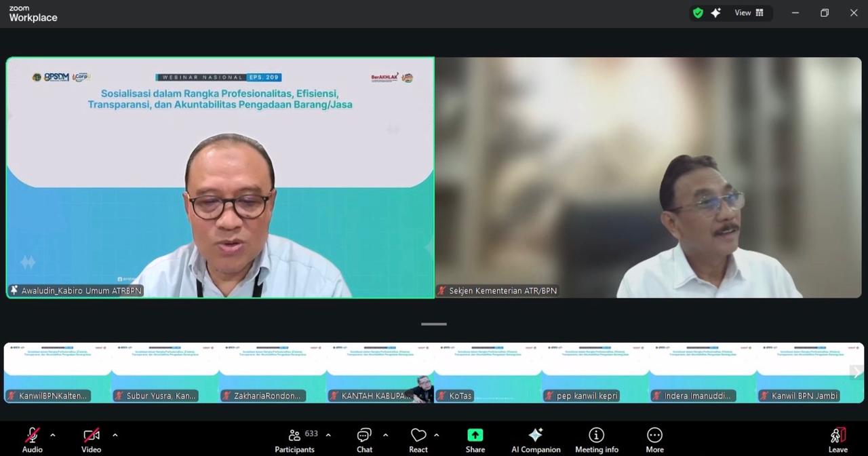Expand participants options caret
Viewport: 868px width, 456px height.
click(x=328, y=435)
